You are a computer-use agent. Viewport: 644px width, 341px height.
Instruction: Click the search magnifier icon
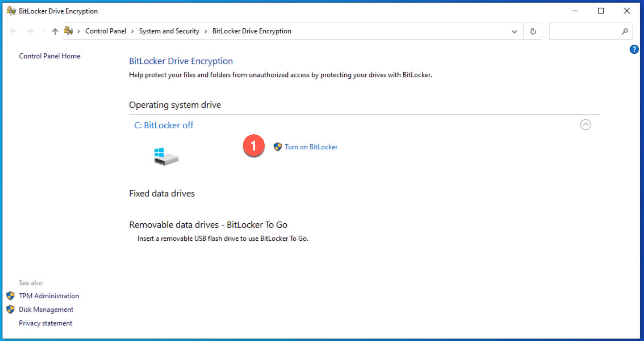point(625,31)
